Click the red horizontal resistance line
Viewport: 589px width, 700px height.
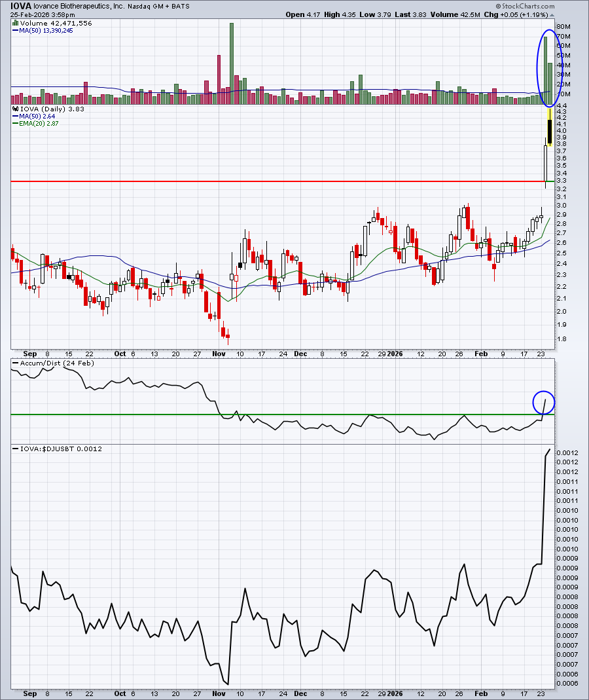click(x=282, y=181)
